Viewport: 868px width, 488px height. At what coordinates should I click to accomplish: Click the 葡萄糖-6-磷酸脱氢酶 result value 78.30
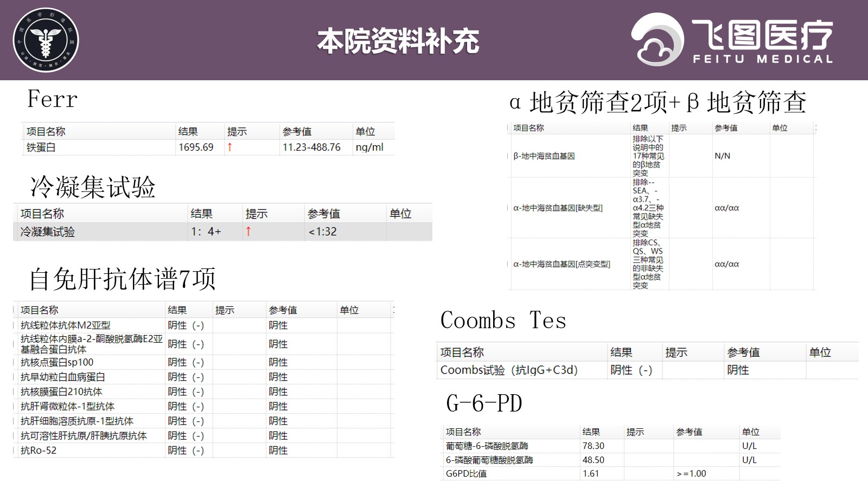[593, 446]
